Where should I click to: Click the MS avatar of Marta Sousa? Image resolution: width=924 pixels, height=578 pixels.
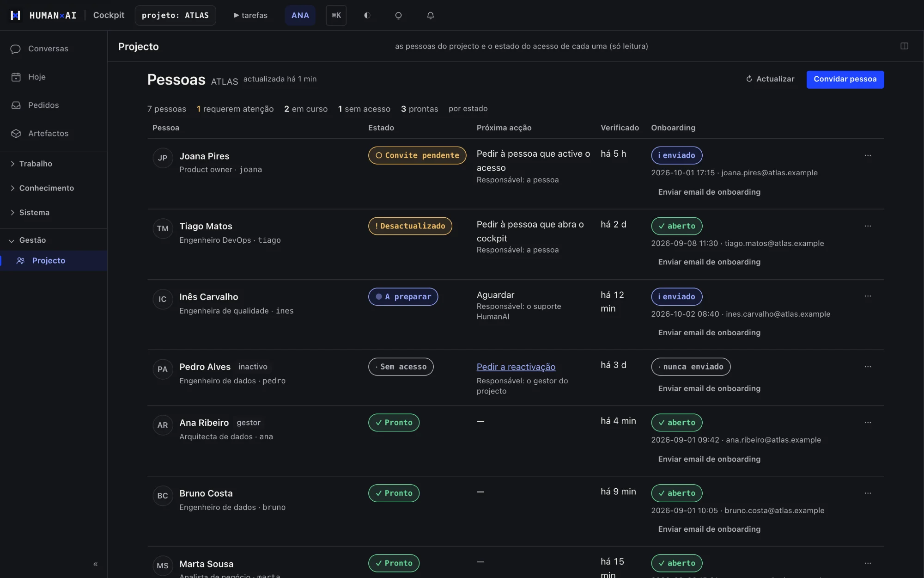tap(163, 566)
